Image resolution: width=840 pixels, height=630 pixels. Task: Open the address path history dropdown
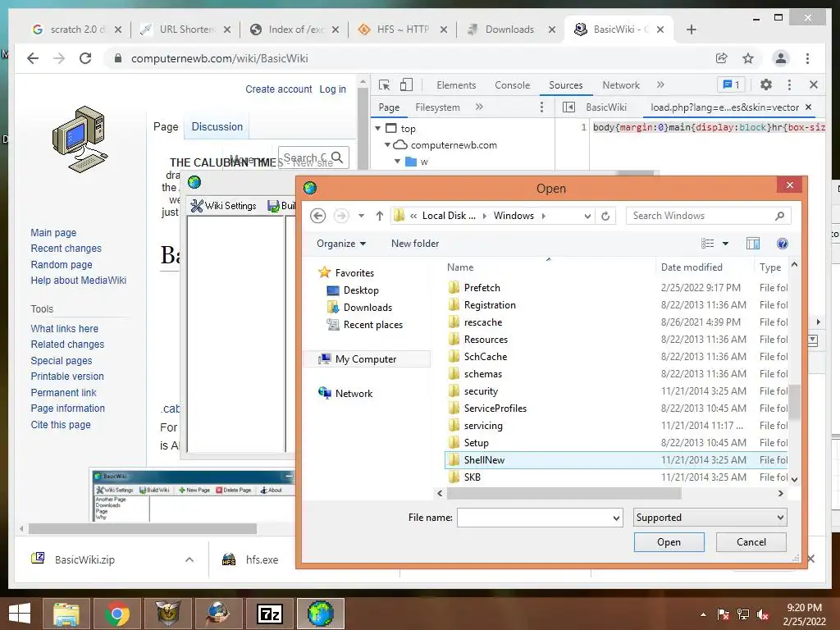click(587, 216)
